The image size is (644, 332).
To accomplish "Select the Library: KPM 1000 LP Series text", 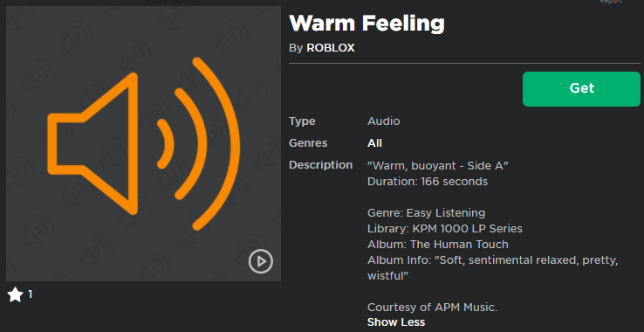I will pyautogui.click(x=444, y=229).
